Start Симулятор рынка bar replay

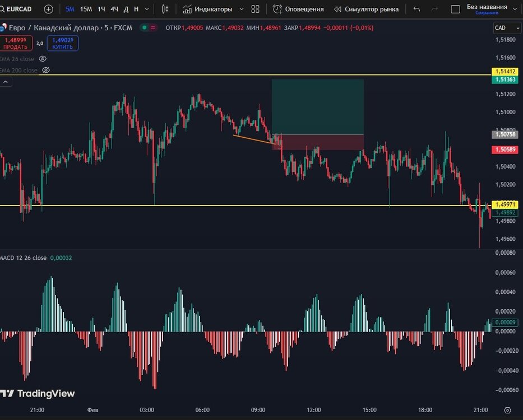(x=366, y=9)
